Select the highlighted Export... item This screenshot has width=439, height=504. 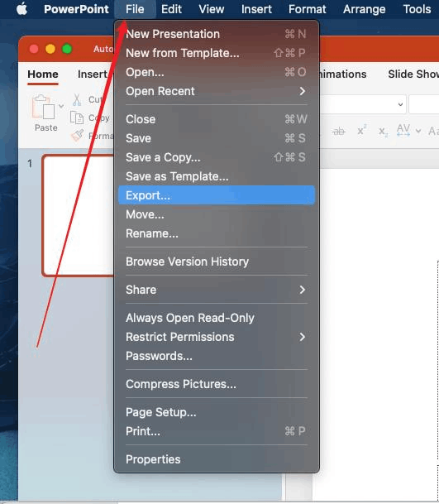tap(216, 195)
